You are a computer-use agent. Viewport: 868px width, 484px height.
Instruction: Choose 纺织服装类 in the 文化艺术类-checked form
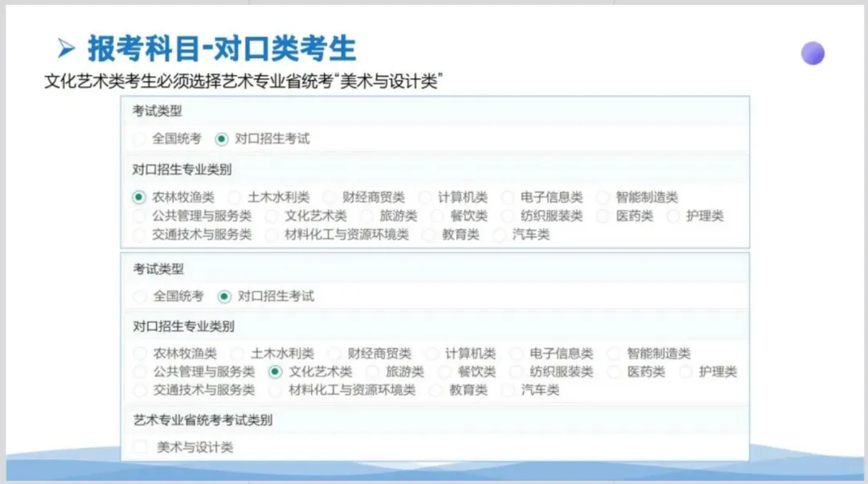[x=516, y=371]
